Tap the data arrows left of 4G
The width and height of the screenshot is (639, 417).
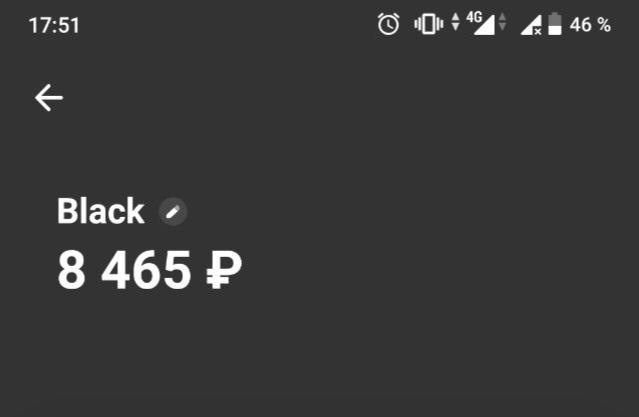tap(456, 22)
